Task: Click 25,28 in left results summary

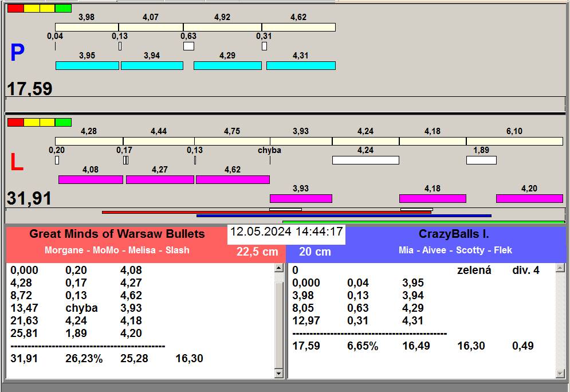Action: click(134, 359)
